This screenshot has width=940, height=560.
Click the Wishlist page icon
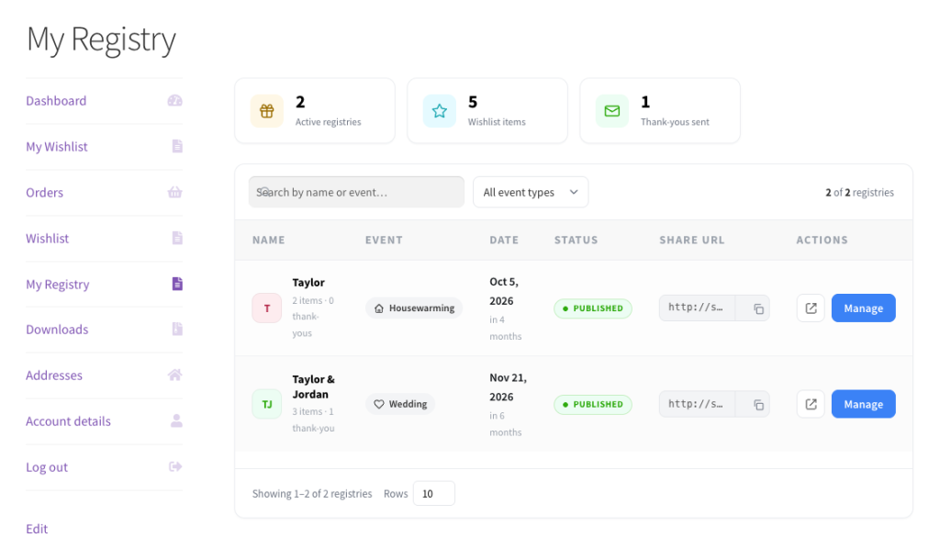coord(177,238)
